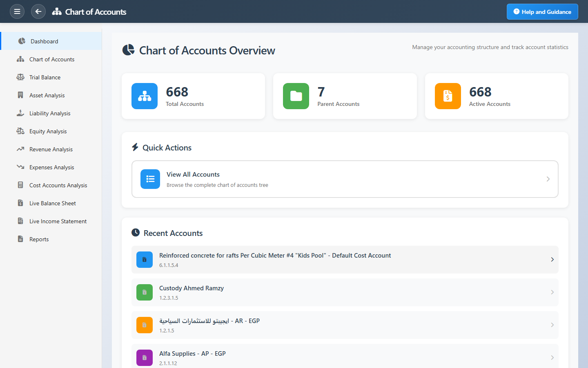Open Expenses Analysis in the sidebar

coord(52,167)
